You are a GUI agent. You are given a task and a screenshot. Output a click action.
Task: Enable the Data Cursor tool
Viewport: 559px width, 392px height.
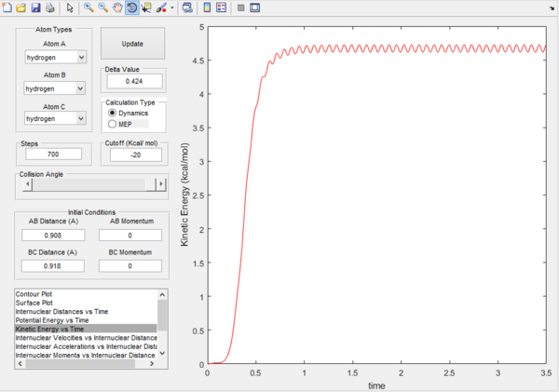[146, 7]
